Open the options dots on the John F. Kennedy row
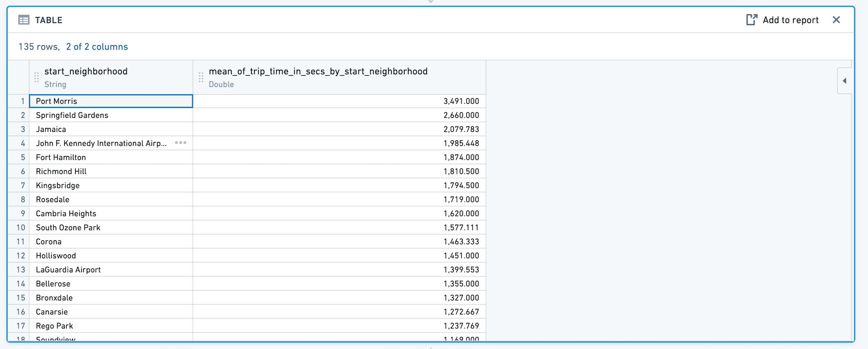This screenshot has width=868, height=349. point(181,143)
